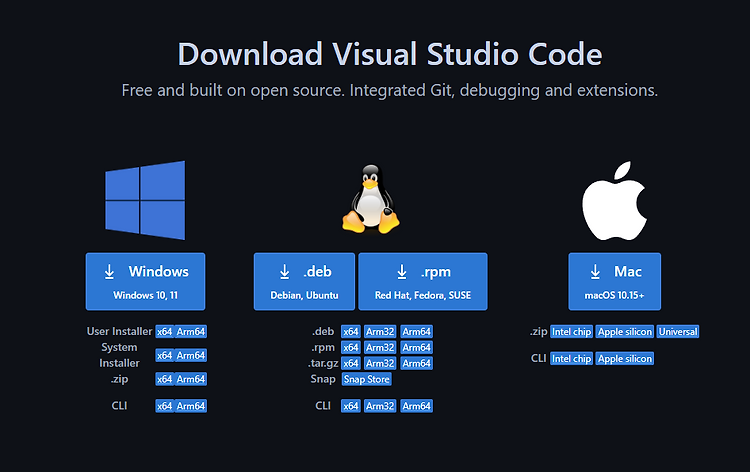Get the Windows CLI x64 build
This screenshot has height=472, width=750.
point(165,406)
